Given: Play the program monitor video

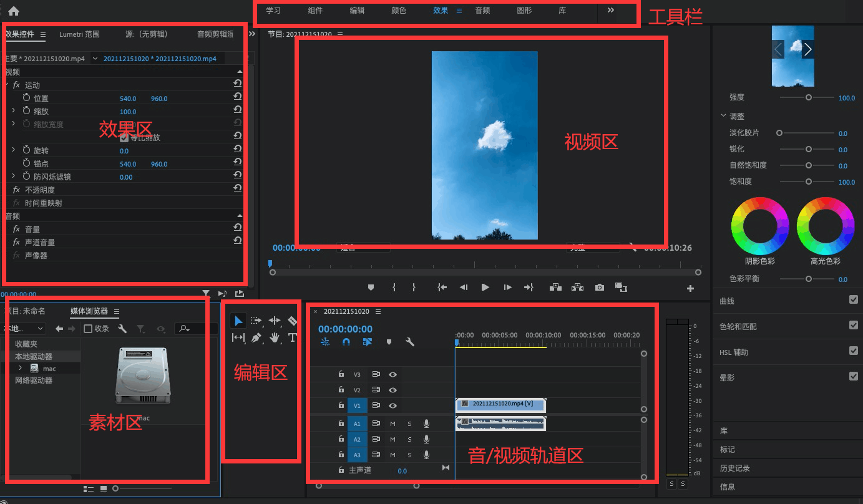Looking at the screenshot, I should pyautogui.click(x=485, y=288).
